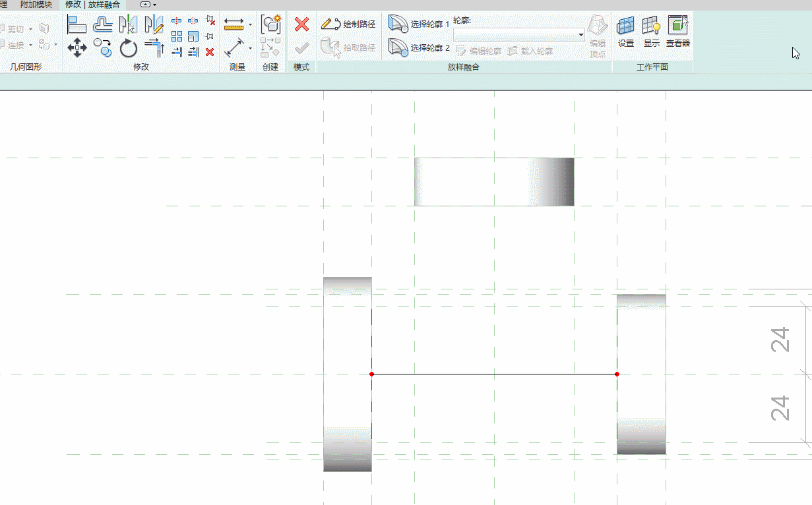Open the 轮廓 profile dropdown
Screen dimensions: 812x505
click(520, 35)
